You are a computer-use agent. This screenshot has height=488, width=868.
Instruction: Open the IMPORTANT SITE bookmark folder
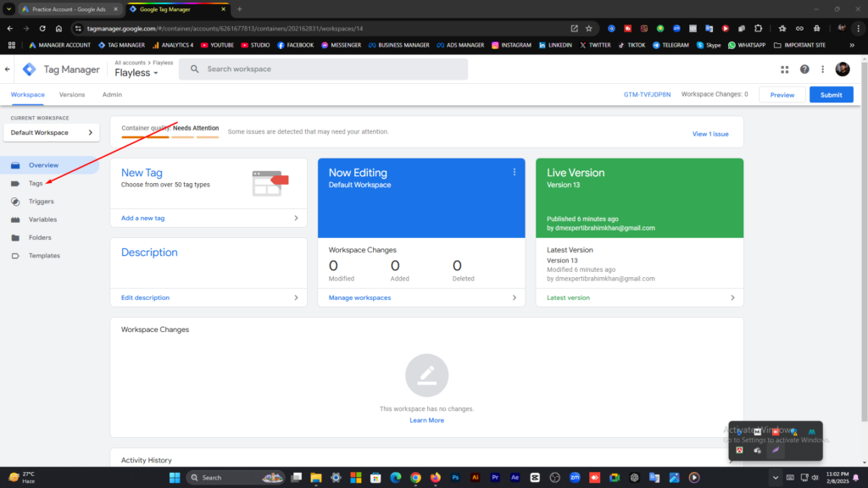click(799, 46)
